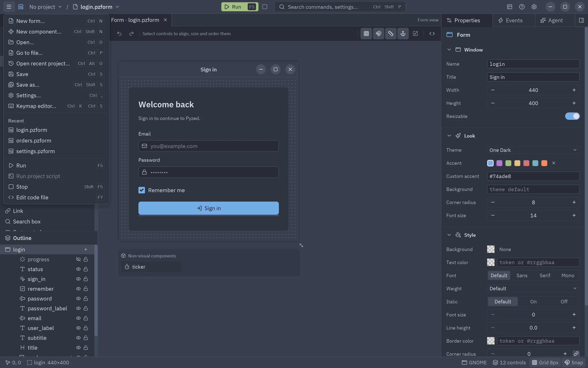Click the open-external icon in form toolbar

click(415, 34)
